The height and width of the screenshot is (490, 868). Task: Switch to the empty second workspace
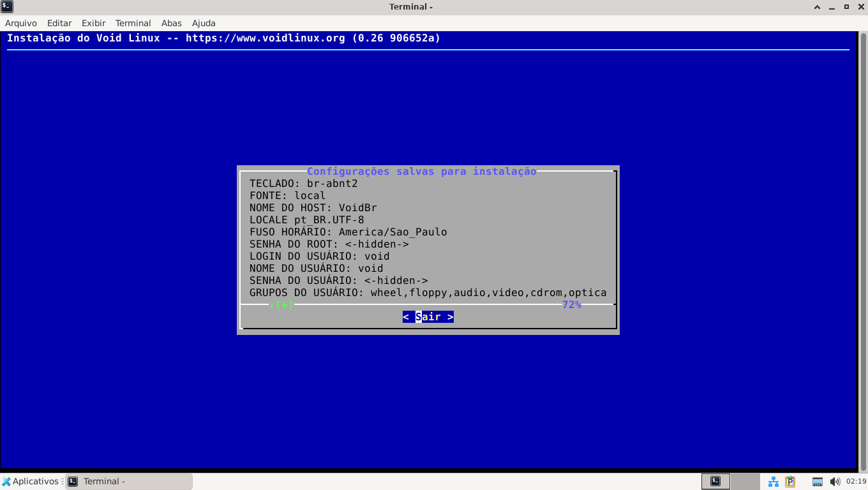coord(745,482)
